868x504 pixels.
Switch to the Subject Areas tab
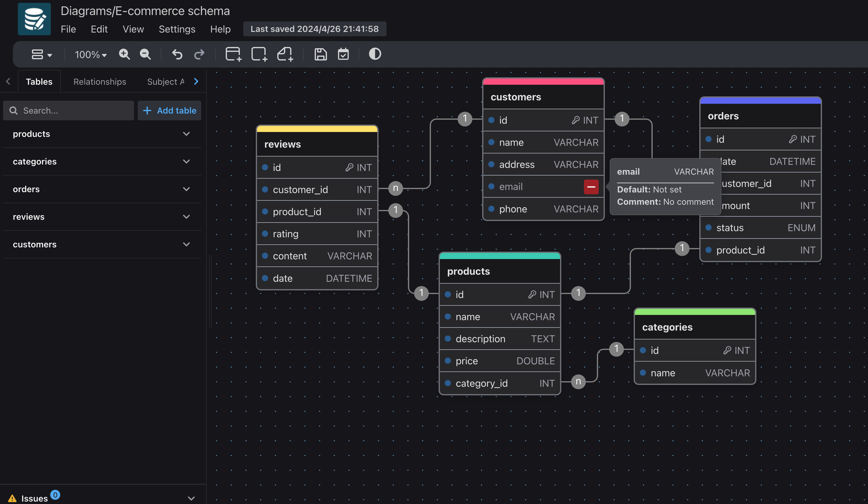[166, 82]
